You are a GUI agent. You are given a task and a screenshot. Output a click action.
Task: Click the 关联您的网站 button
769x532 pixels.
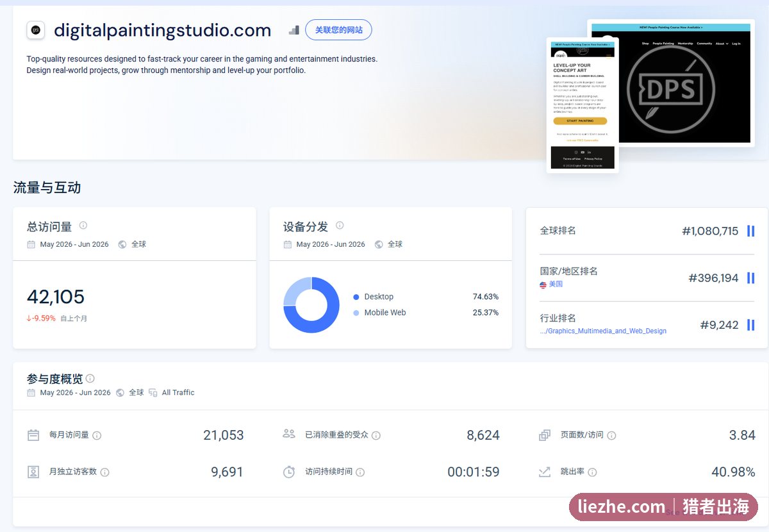click(338, 30)
